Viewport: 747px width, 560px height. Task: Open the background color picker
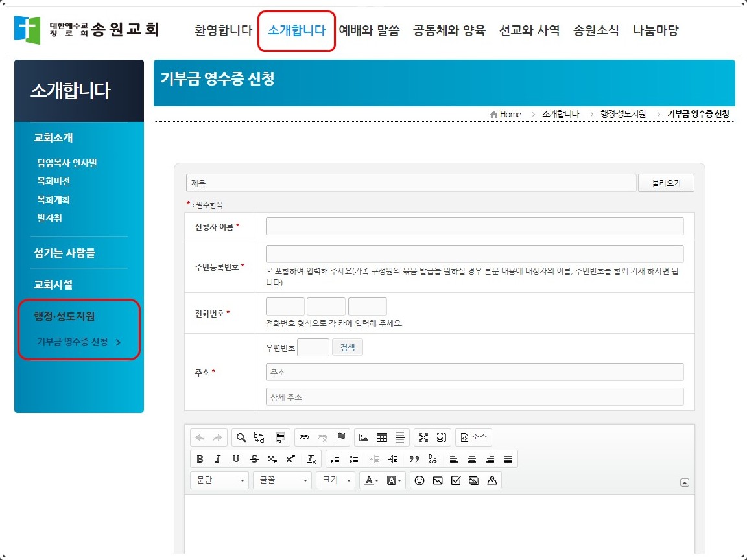pos(394,480)
